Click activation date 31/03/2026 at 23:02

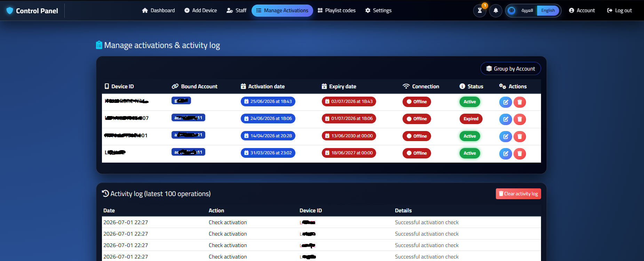coord(268,153)
